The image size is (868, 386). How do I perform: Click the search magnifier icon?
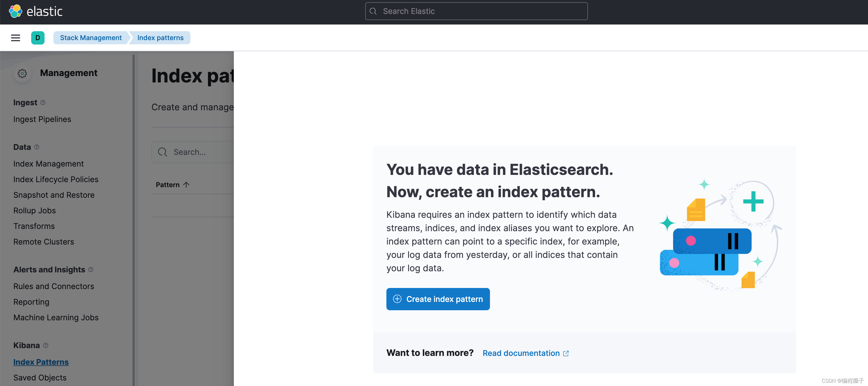pyautogui.click(x=373, y=11)
